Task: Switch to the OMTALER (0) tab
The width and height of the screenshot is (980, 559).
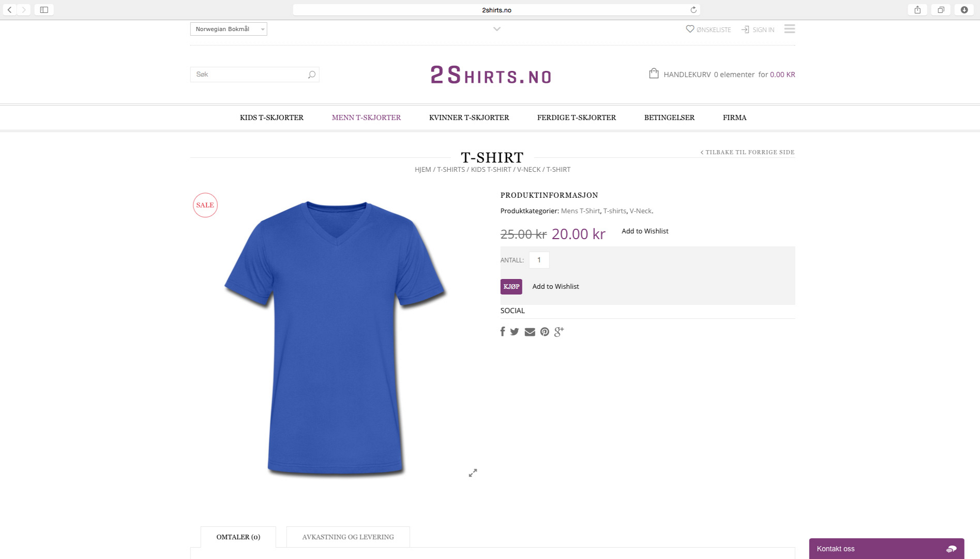Action: click(x=238, y=537)
